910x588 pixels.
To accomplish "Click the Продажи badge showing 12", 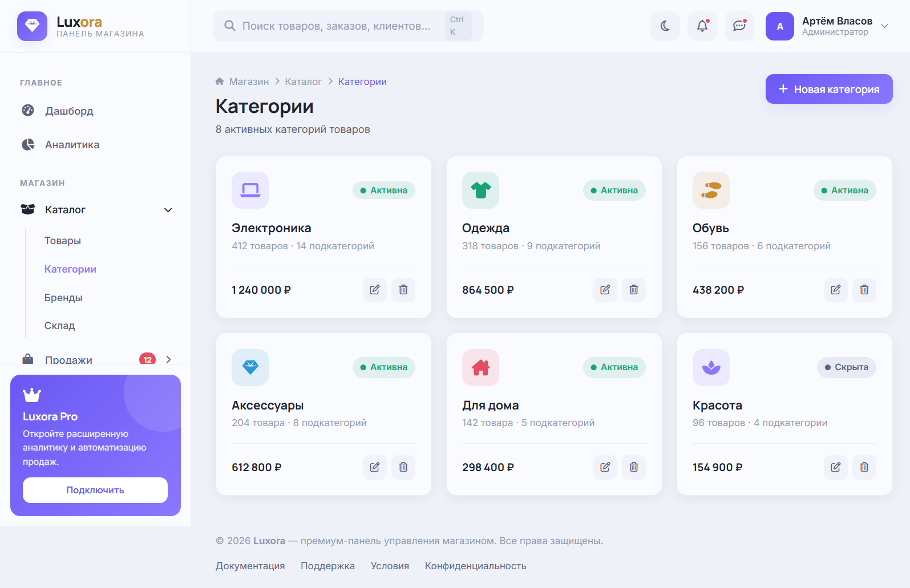I will tap(147, 359).
